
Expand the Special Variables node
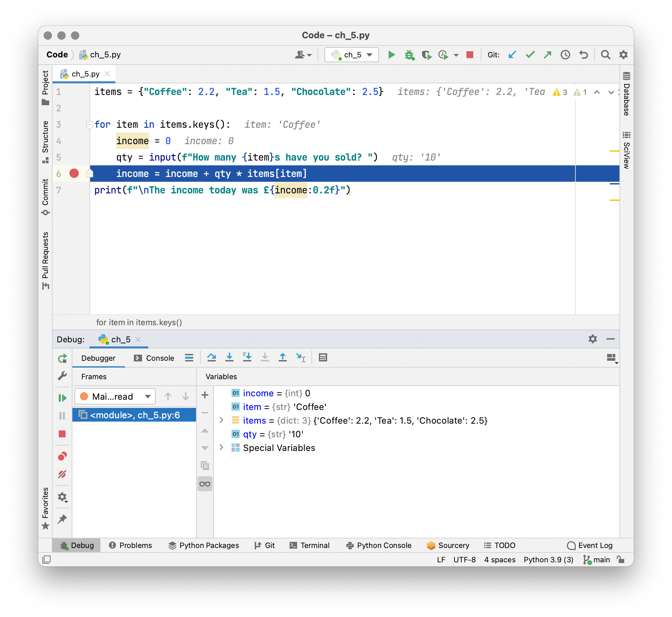[x=222, y=448]
